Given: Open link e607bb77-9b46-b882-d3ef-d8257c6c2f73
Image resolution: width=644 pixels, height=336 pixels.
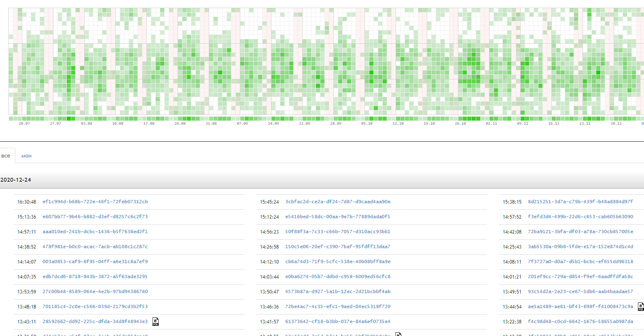Looking at the screenshot, I should (95, 217).
